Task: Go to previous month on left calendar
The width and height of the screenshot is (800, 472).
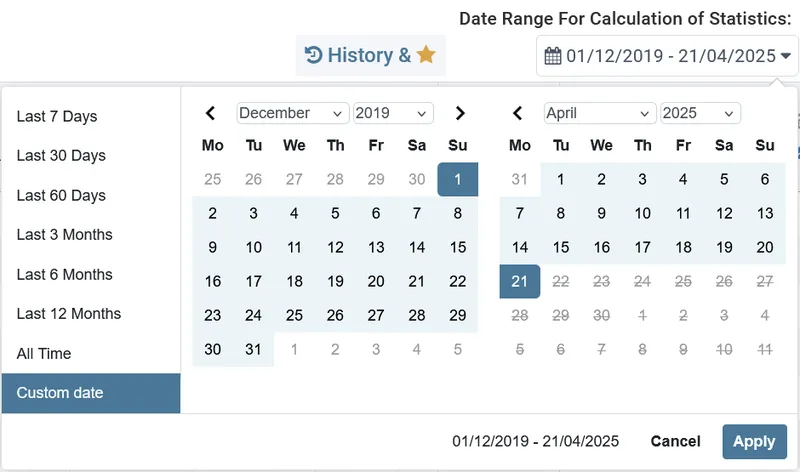Action: [211, 113]
